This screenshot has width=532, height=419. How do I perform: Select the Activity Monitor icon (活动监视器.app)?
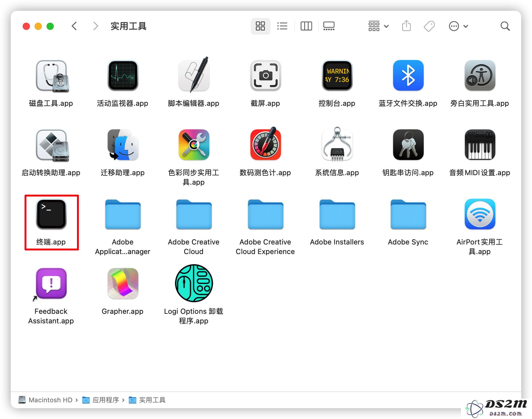[x=123, y=76]
